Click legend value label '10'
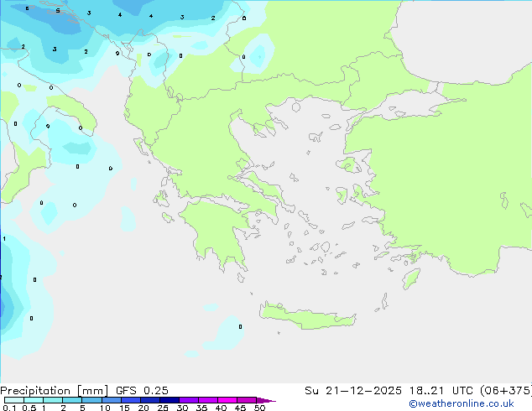Image resolution: width=532 pixels, height=411 pixels. pos(105,408)
